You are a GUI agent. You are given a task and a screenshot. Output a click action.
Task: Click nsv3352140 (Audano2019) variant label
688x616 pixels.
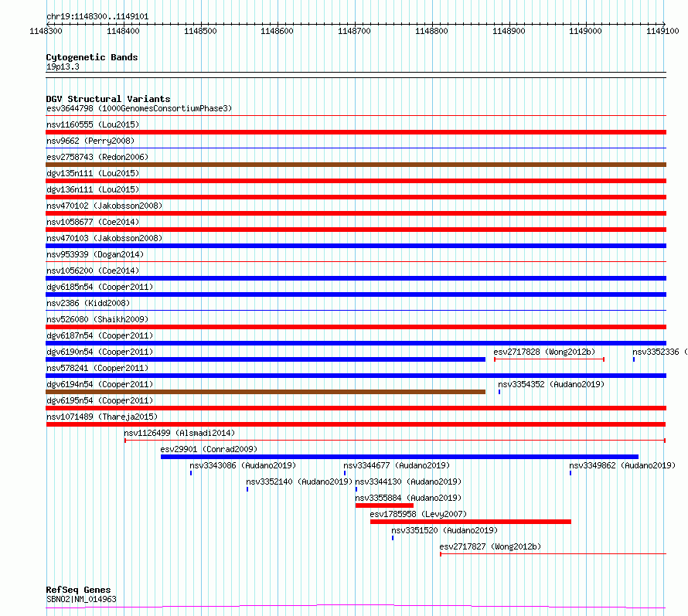point(299,482)
